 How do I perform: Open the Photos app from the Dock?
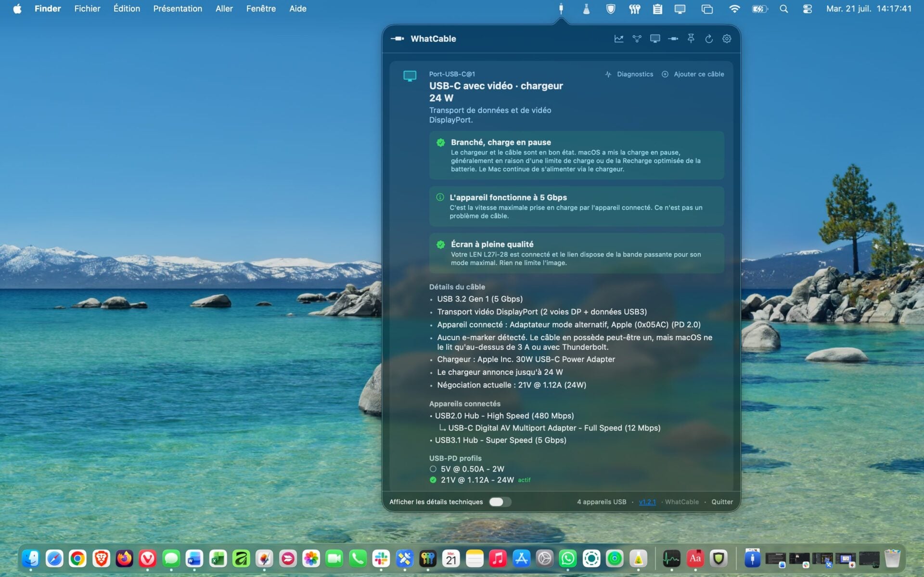(x=311, y=559)
